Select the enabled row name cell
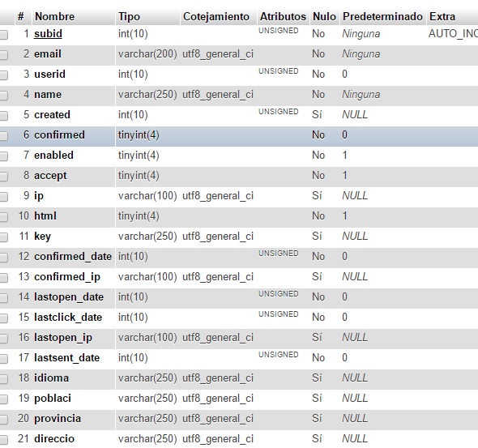 pos(53,155)
